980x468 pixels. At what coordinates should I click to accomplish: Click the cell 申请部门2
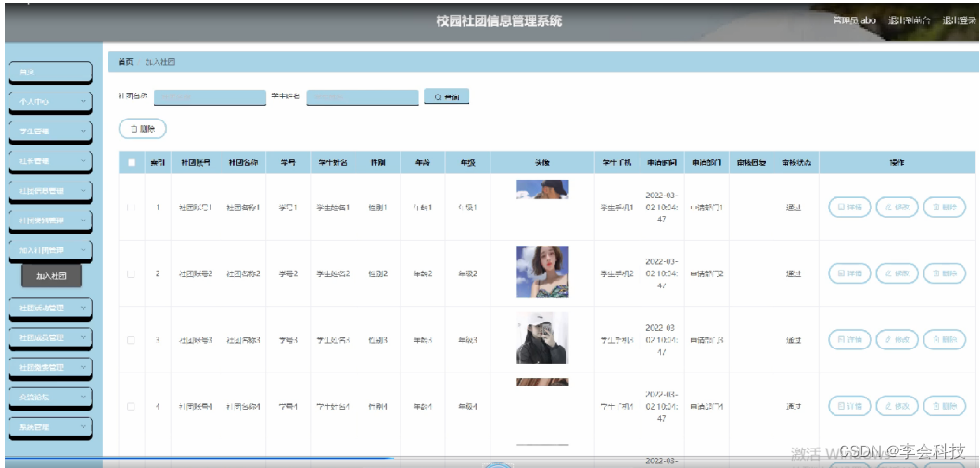click(x=706, y=273)
